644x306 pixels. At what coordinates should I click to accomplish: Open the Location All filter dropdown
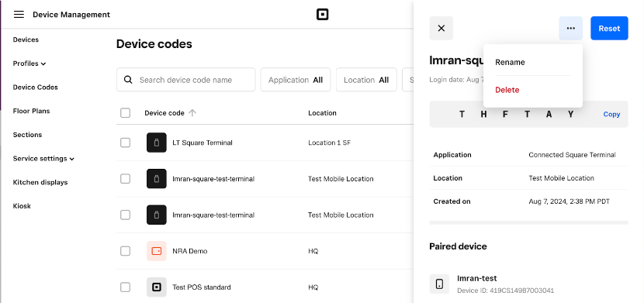coord(366,80)
